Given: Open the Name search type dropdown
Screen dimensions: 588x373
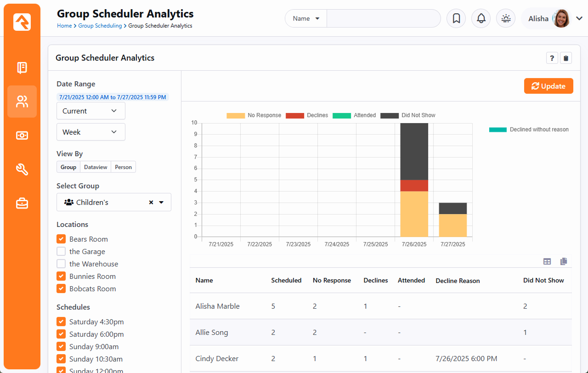Looking at the screenshot, I should coord(306,19).
